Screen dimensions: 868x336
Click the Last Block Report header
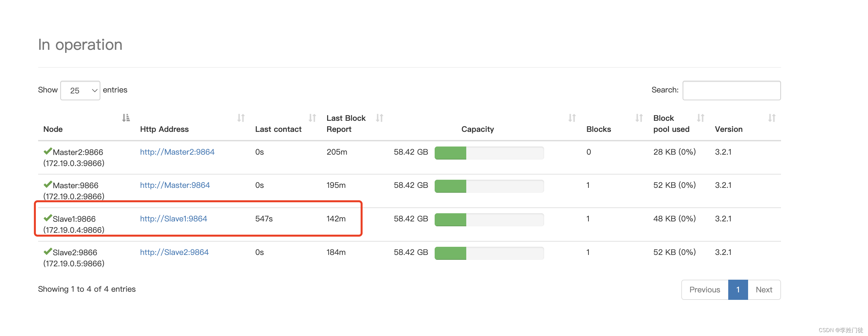click(x=346, y=124)
